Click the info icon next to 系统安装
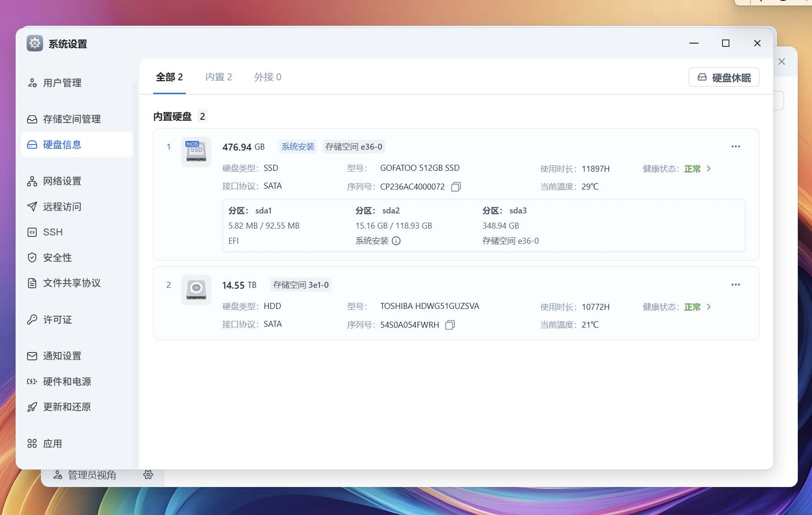This screenshot has height=515, width=812. click(396, 241)
